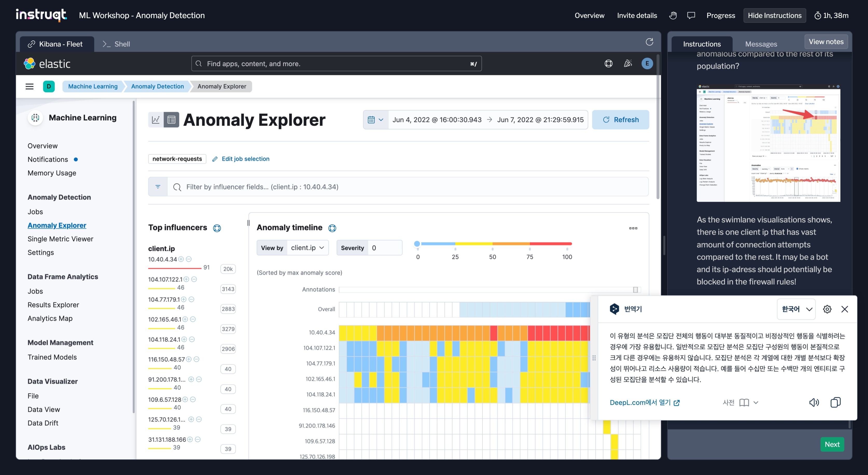The image size is (868, 475).
Task: Click the red segment of severity slider
Action: (x=551, y=243)
